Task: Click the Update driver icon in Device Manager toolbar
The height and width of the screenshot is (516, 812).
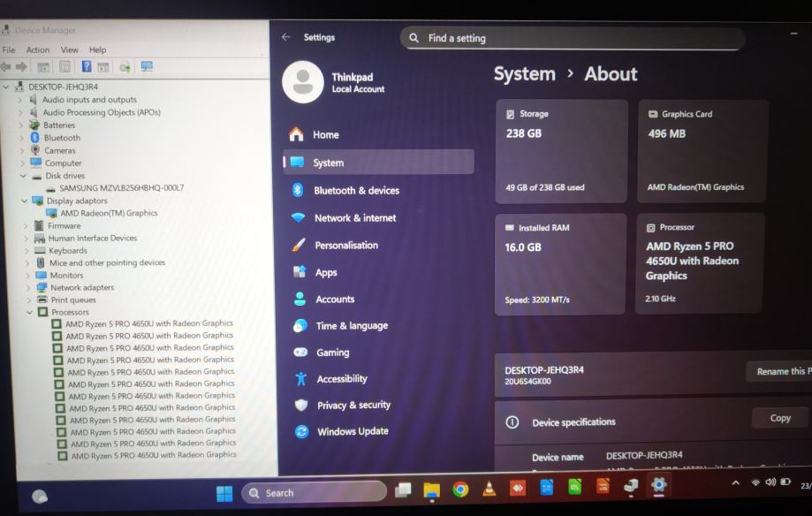Action: 125,67
